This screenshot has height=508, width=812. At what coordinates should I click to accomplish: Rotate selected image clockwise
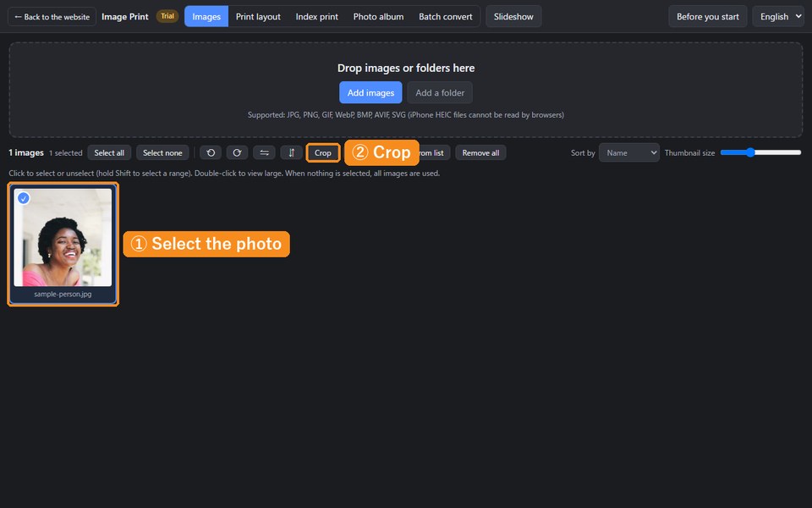tap(237, 152)
